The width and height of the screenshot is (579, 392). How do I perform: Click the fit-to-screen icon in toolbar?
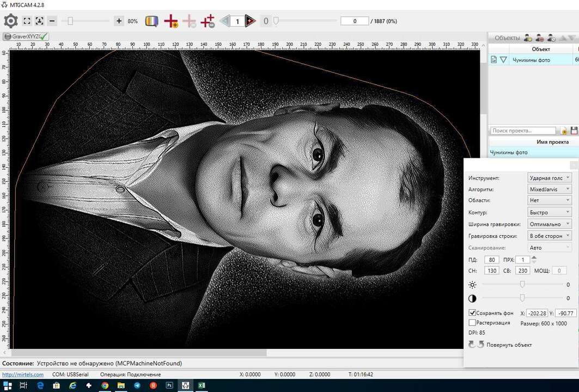click(x=27, y=21)
